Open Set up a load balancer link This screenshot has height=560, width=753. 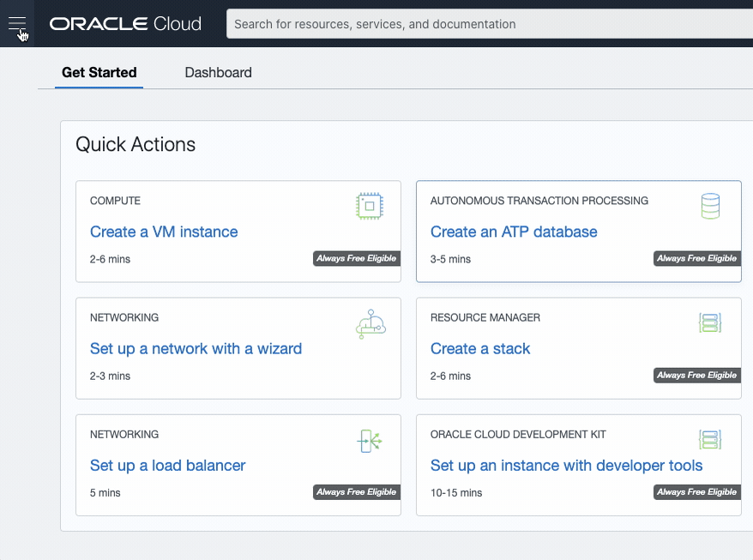167,466
